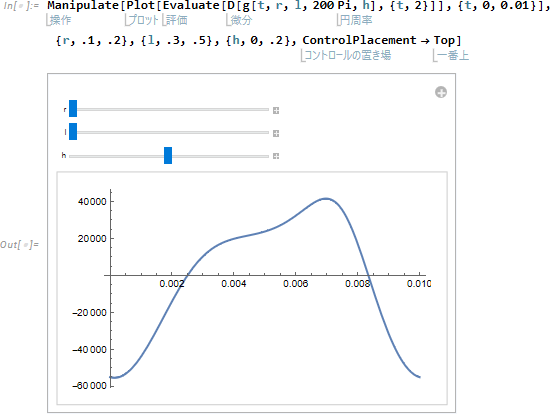
Task: Click the Top value in code
Action: coord(444,40)
